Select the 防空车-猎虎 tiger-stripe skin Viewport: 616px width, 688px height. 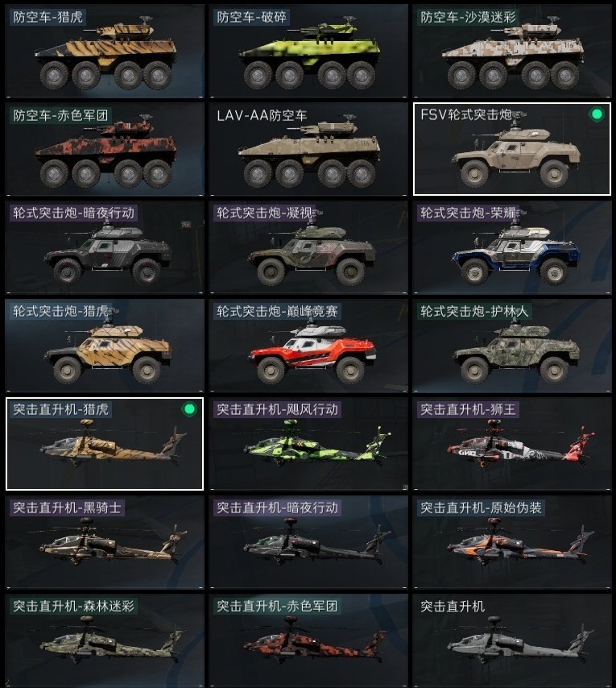click(x=105, y=51)
